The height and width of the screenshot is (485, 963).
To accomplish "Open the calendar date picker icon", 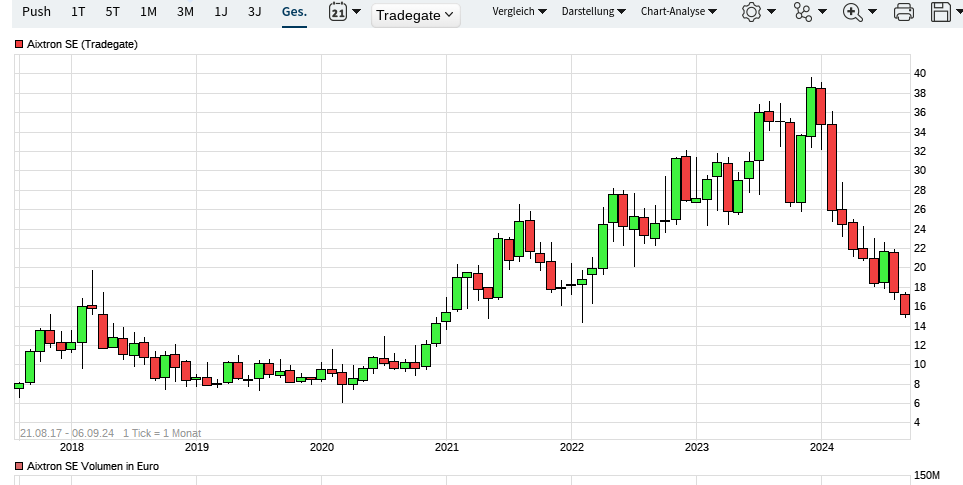I will [x=338, y=12].
